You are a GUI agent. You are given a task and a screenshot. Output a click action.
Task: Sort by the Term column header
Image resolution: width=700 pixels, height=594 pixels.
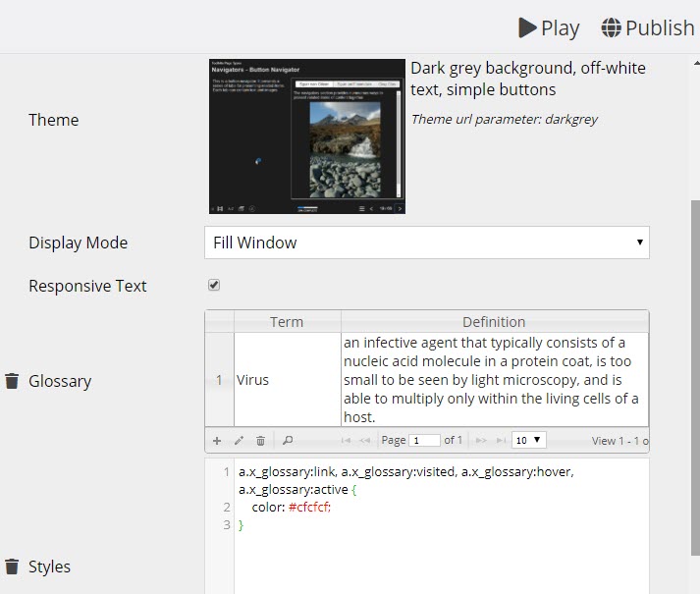click(x=287, y=322)
